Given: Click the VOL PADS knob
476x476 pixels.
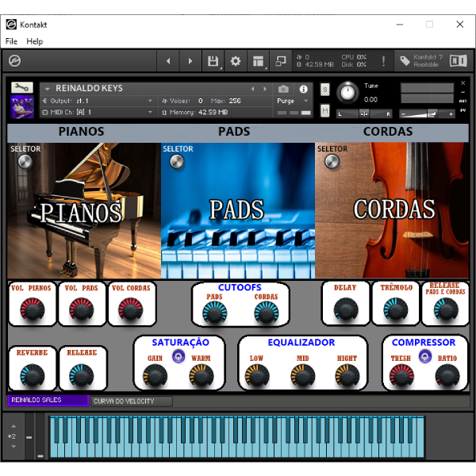Looking at the screenshot, I should [82, 309].
